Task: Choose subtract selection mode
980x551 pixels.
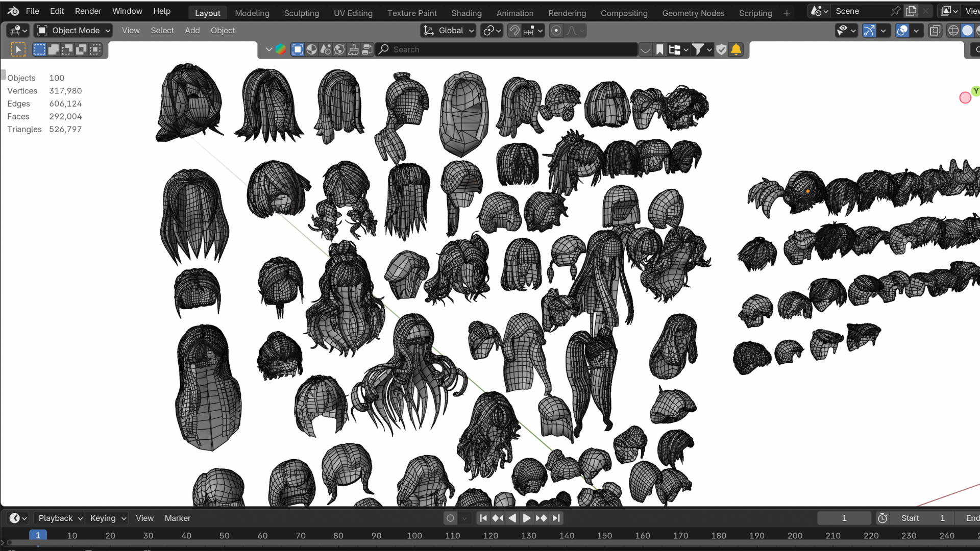Action: 67,49
